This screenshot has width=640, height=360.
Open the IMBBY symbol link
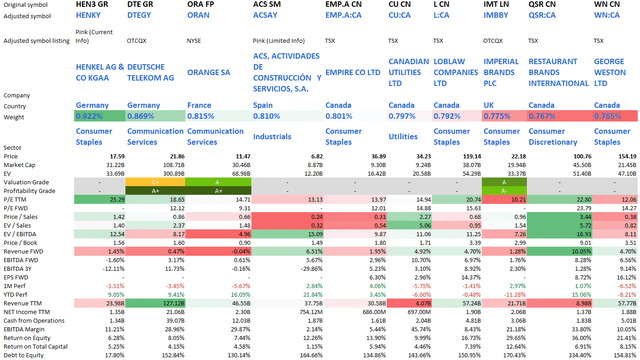coord(496,16)
